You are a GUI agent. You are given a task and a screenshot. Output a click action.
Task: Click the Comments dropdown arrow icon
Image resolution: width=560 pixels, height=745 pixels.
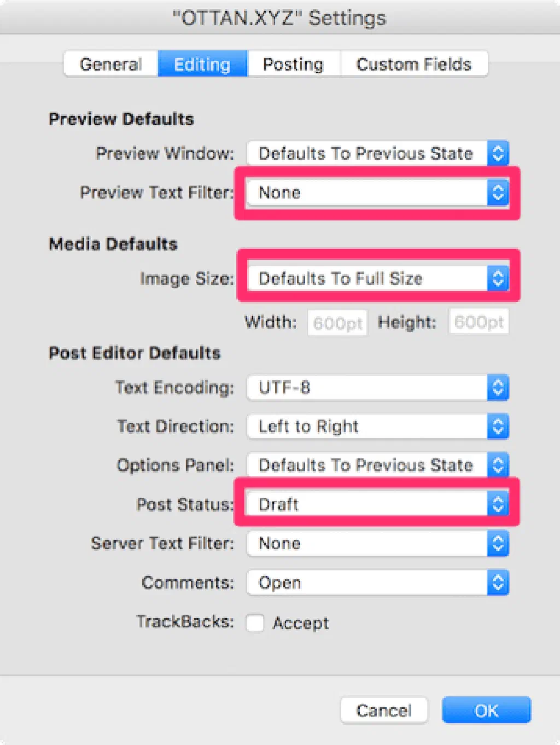[x=498, y=583]
